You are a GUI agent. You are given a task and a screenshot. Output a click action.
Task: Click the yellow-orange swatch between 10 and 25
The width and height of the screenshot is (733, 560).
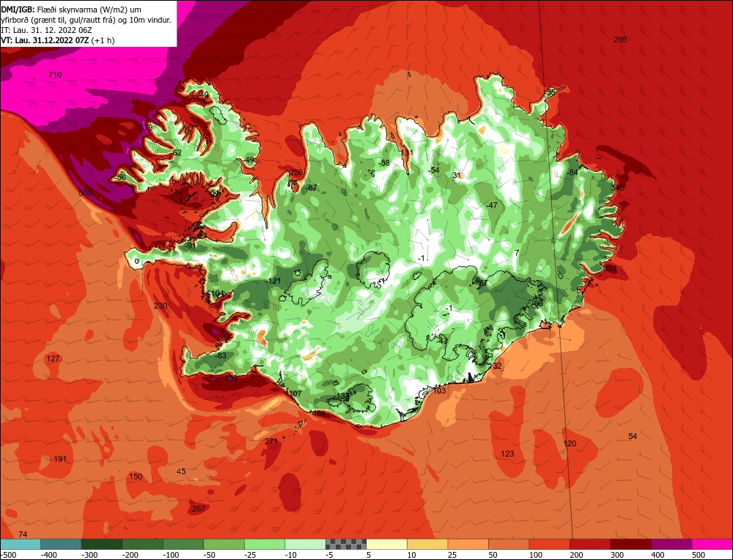(x=428, y=545)
